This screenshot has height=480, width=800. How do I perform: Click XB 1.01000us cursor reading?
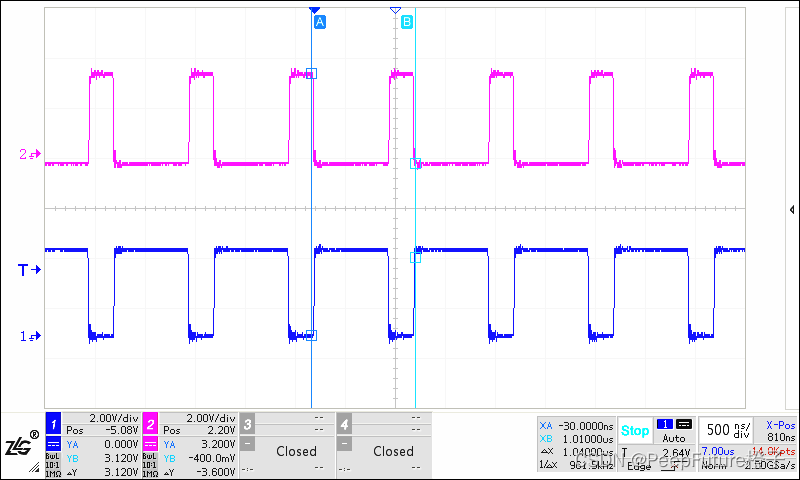[577, 439]
